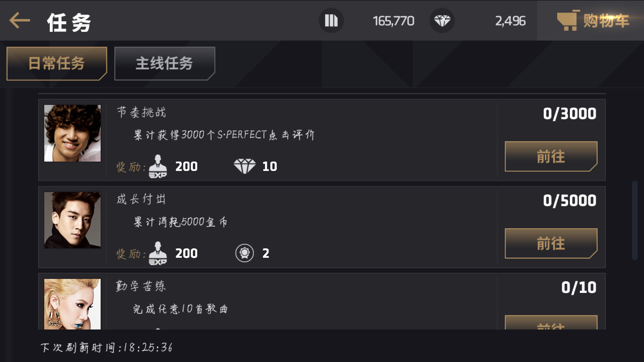Screen dimensions: 644x362
Task: Tap the 165,770 coin balance
Action: (x=393, y=21)
